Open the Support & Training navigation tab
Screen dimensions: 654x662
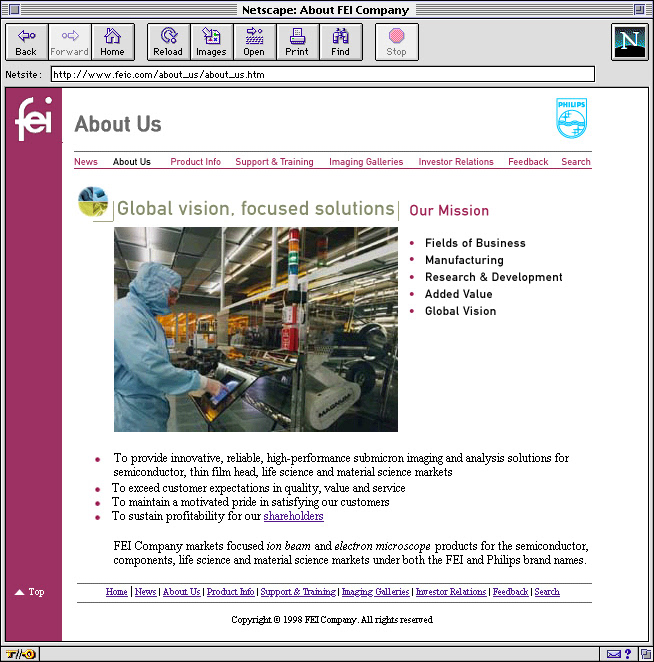pyautogui.click(x=274, y=162)
